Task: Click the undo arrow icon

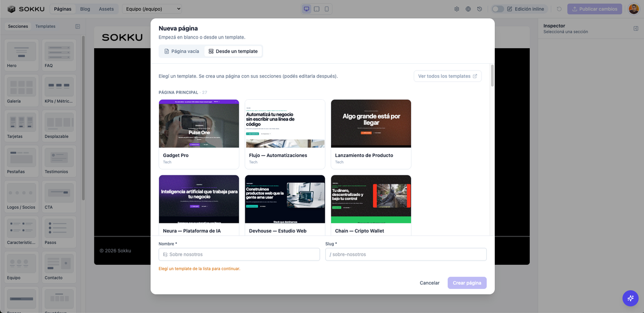Action: [559, 9]
